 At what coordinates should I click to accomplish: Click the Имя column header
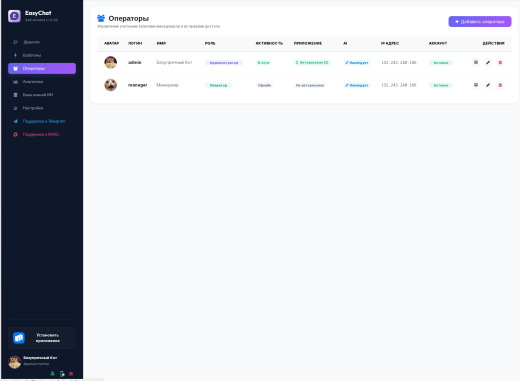161,43
